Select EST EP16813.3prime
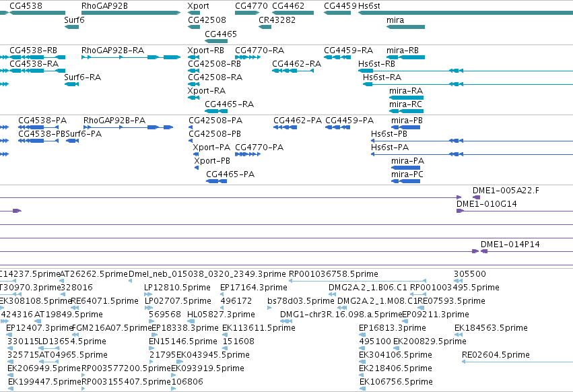 [362, 335]
